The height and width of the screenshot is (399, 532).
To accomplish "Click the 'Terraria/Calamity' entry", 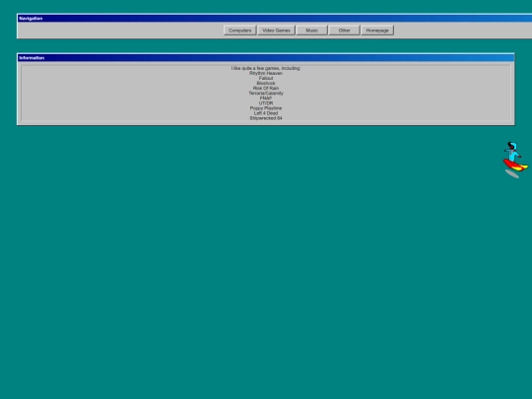I will tap(266, 93).
